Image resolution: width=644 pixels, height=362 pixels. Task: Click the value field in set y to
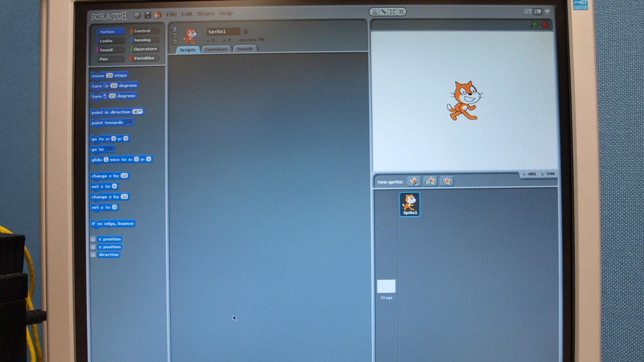click(115, 207)
